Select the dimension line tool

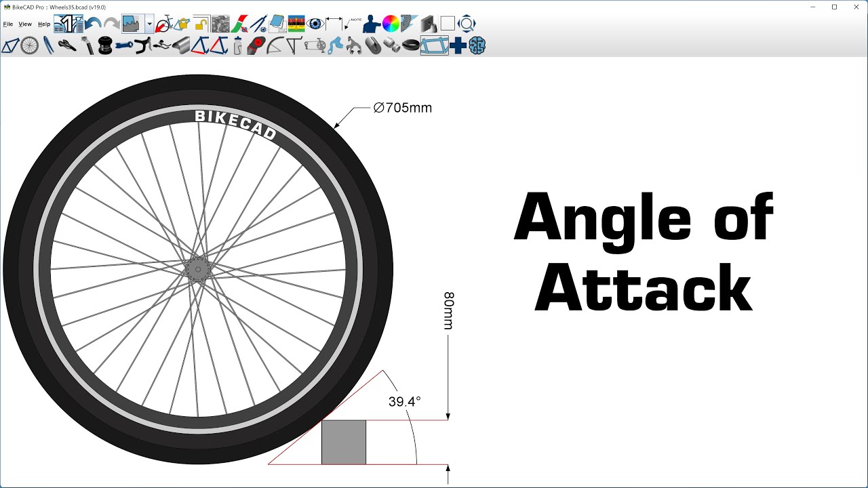334,24
